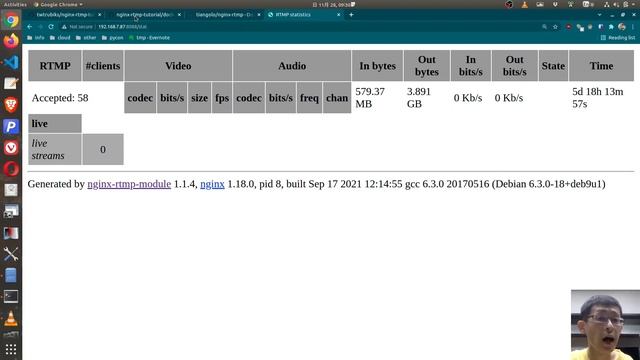Screen dimensions: 640x360
Task: Bookmark this page with the star icon
Action: 555,27
